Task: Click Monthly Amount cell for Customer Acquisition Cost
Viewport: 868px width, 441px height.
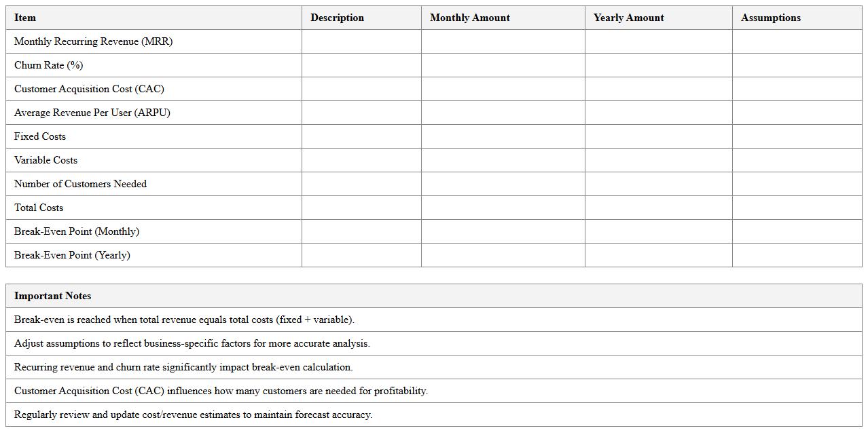Action: (503, 89)
